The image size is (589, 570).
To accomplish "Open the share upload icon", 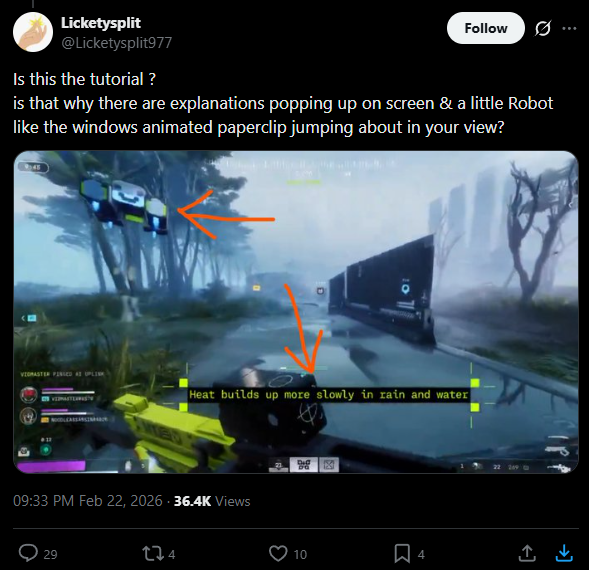I will 527,553.
